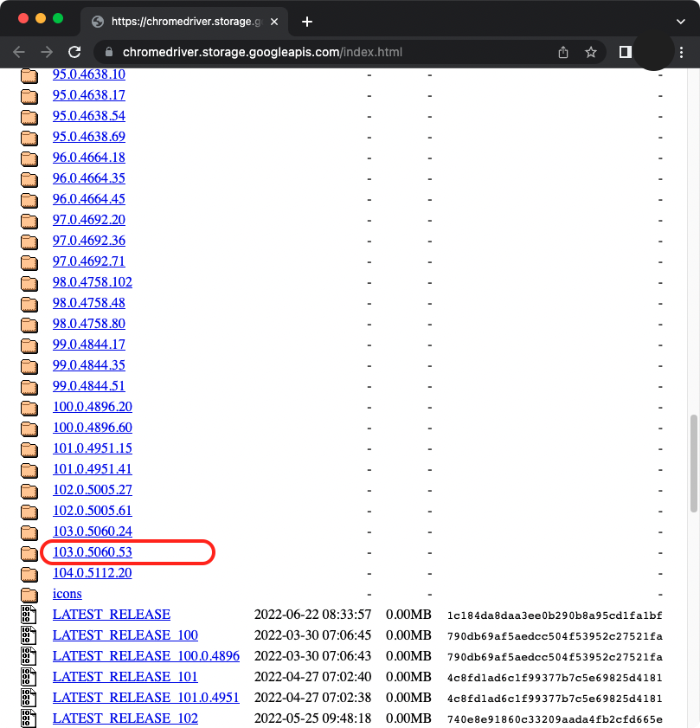Click folder icon next to 104.0.5112.20
This screenshot has width=700, height=728.
pos(29,574)
